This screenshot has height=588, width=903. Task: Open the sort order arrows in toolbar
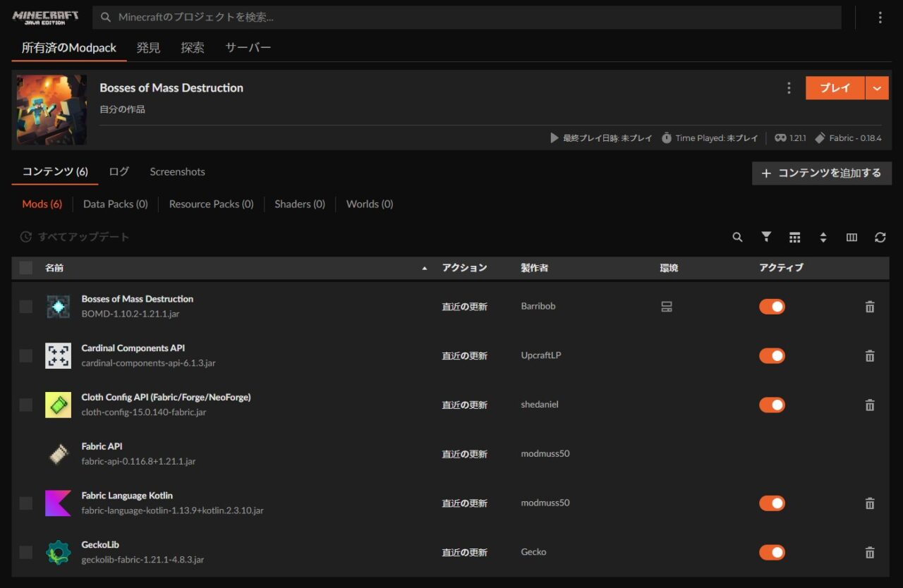[x=823, y=238]
